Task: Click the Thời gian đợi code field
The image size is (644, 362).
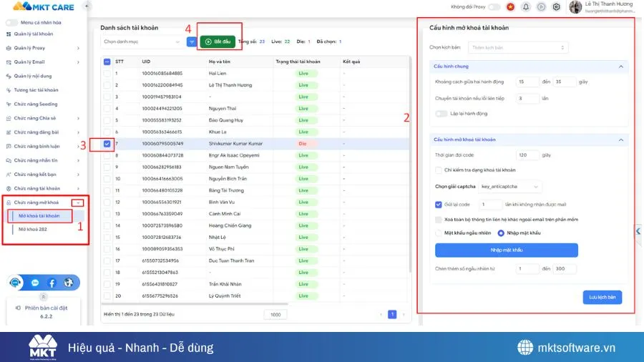Action: [527, 155]
